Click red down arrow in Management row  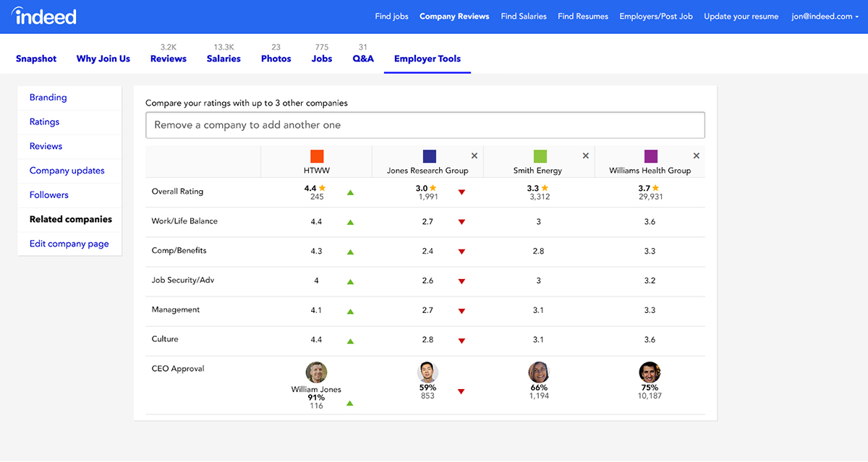[x=461, y=311]
